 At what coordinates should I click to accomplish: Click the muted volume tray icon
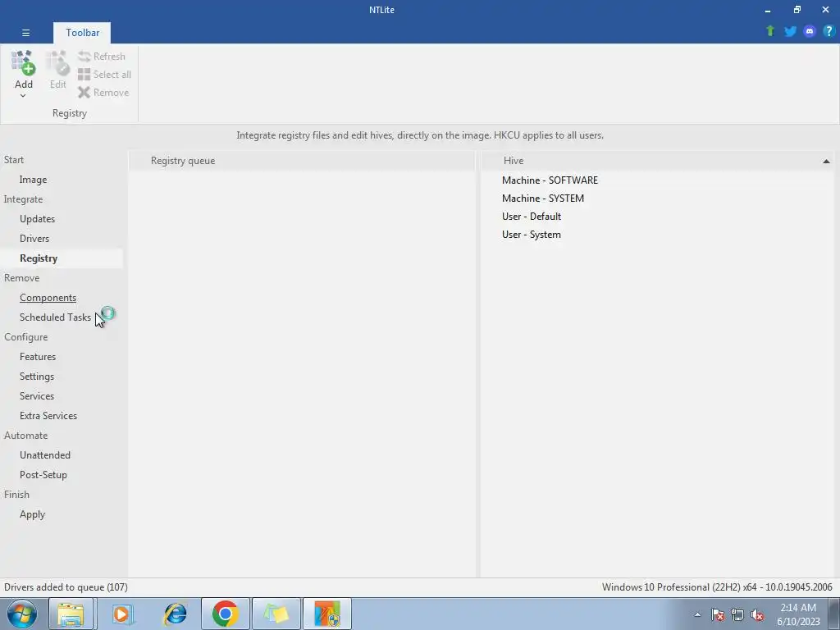(757, 614)
